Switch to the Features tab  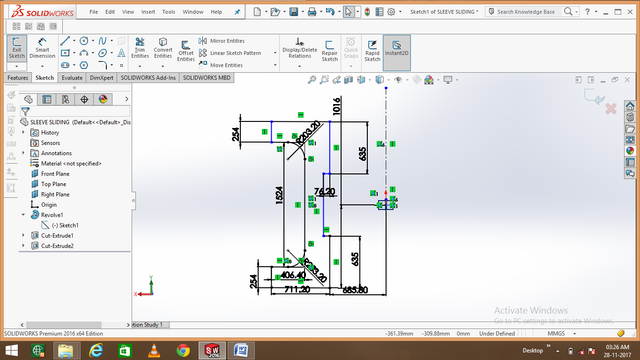pos(18,78)
